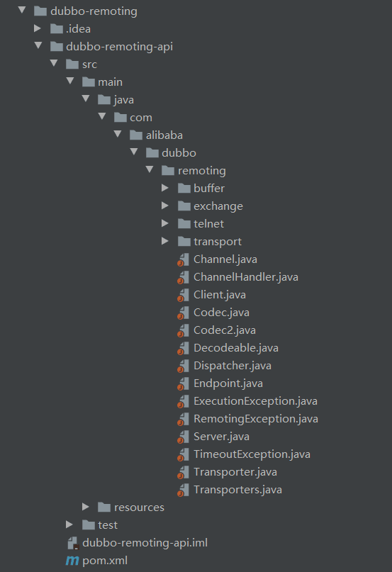
Task: Click the Java icon for Dispatcher.java
Action: 183,366
